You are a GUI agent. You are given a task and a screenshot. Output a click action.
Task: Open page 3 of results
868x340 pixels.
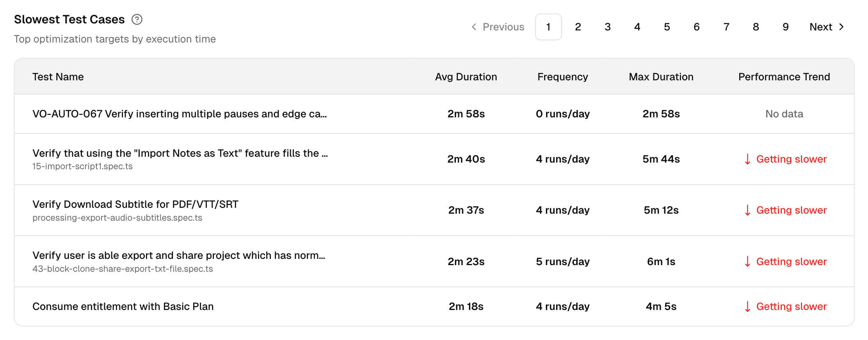point(608,27)
